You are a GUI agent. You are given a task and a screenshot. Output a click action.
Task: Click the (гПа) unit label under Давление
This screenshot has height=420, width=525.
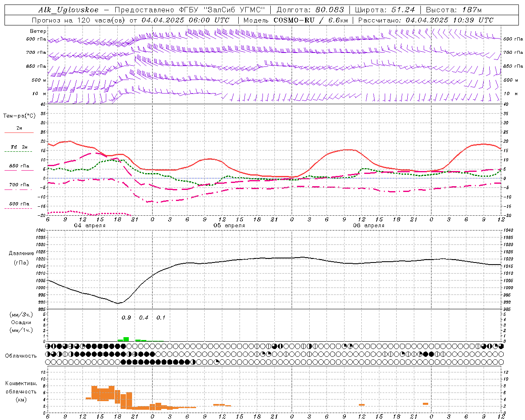pyautogui.click(x=21, y=262)
